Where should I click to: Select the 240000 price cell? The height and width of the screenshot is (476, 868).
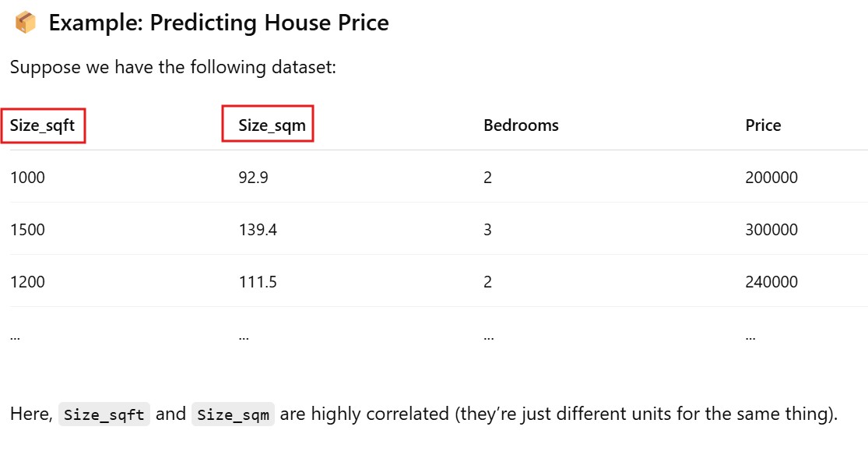771,282
